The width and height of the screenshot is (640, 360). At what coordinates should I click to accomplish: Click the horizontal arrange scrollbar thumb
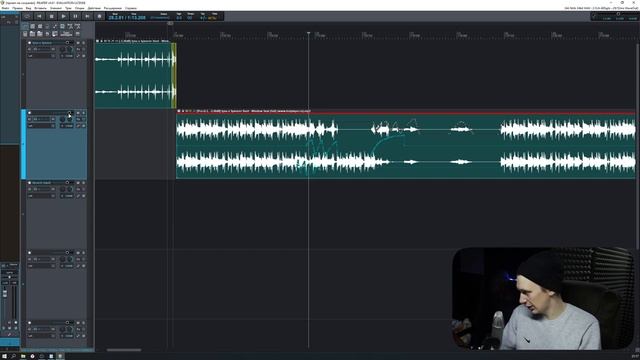point(124,350)
